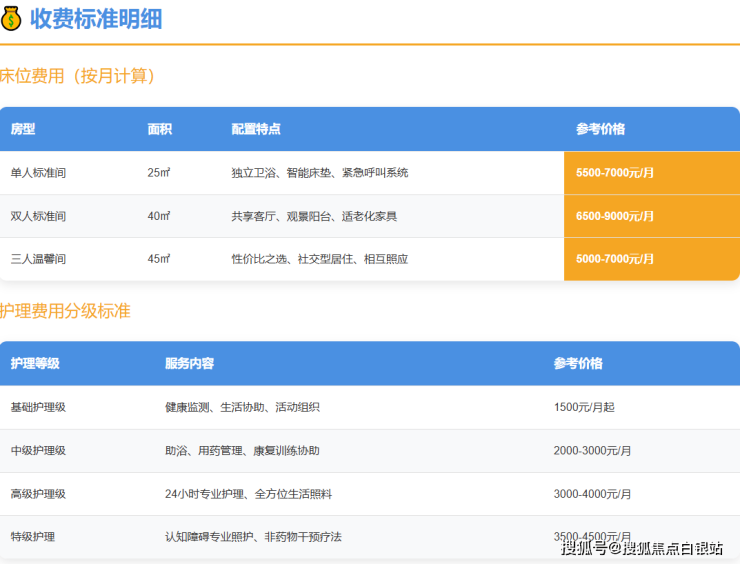Click the orange 6500-9000元/月 price cell
740x564 pixels.
[x=650, y=216]
